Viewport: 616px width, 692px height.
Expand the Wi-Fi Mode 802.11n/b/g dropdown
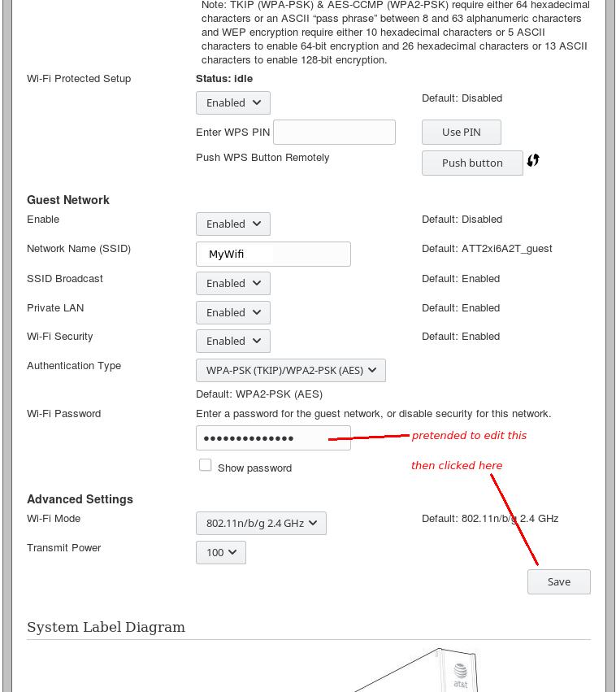pos(261,524)
